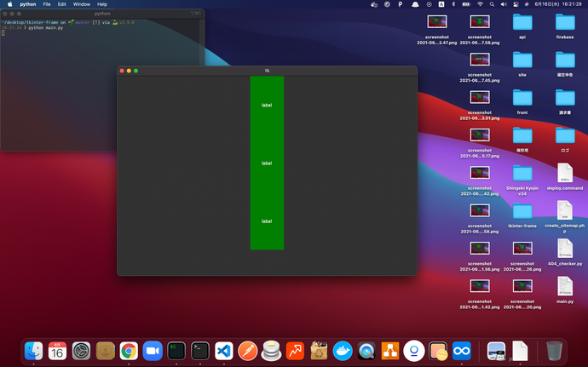
Task: Open Terminal with white prompt icon
Action: pos(200,352)
